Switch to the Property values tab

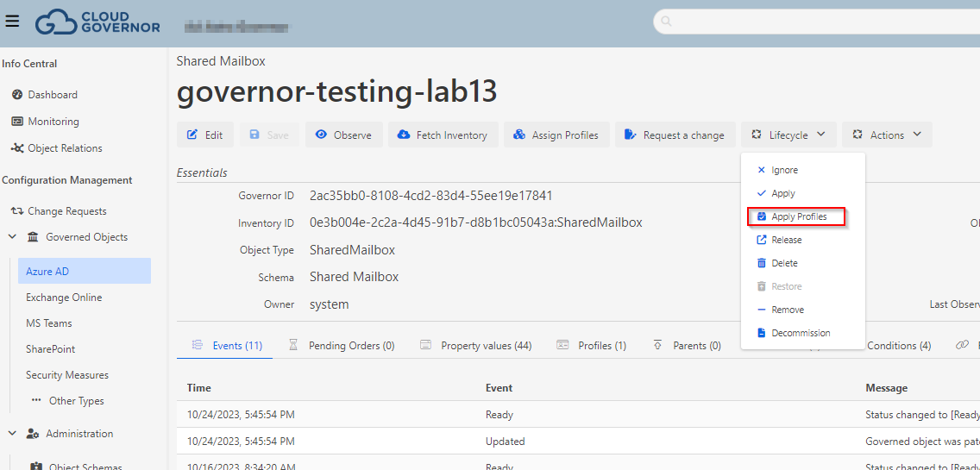click(486, 346)
